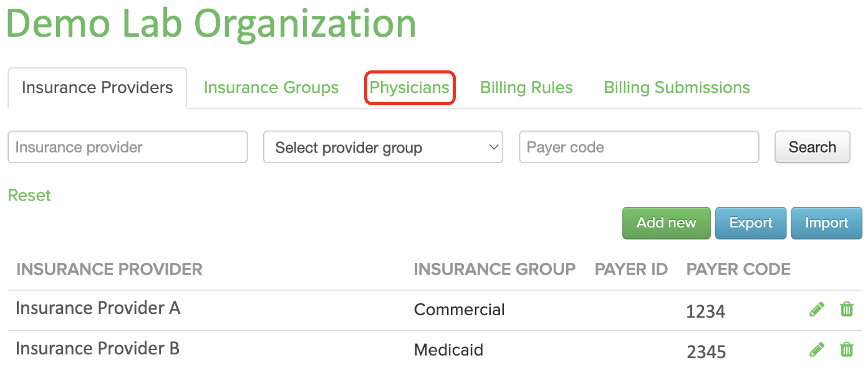The width and height of the screenshot is (868, 370).
Task: Select the Insurance Provider A row name
Action: [98, 308]
